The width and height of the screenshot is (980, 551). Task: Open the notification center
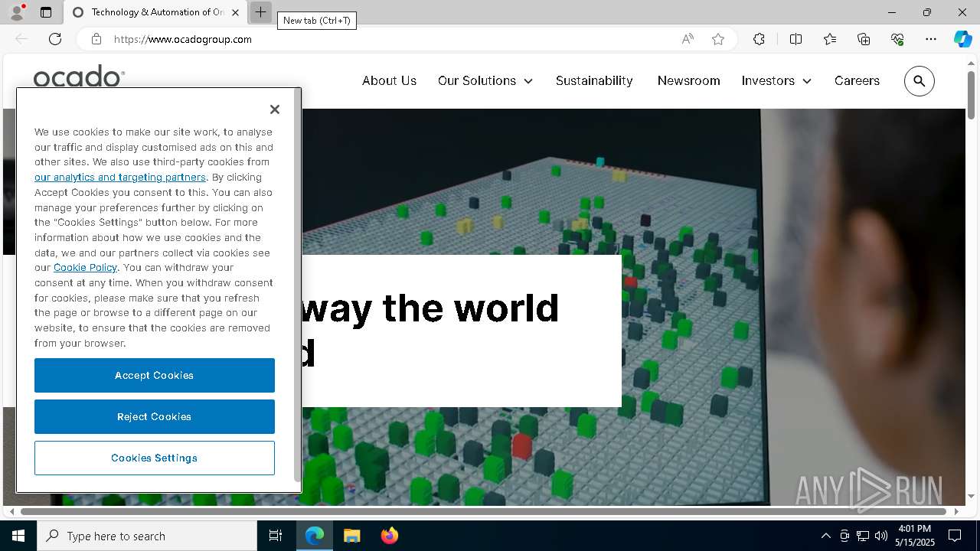click(x=955, y=536)
